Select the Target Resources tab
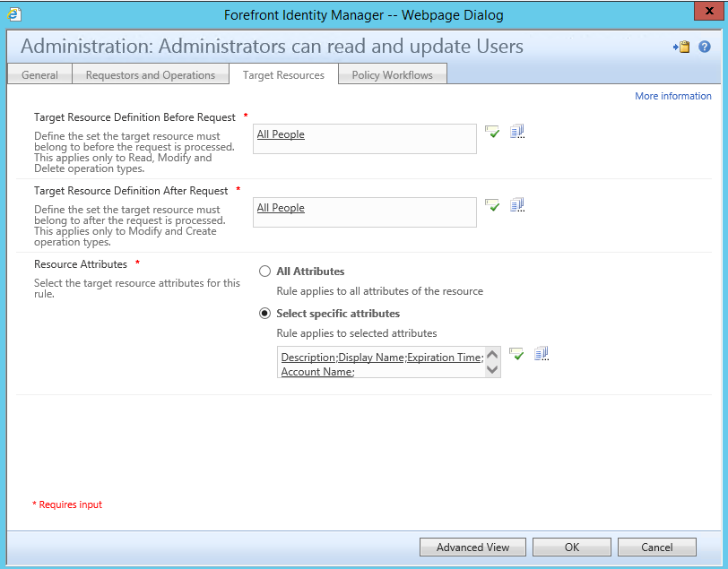Image resolution: width=728 pixels, height=569 pixels. [283, 74]
